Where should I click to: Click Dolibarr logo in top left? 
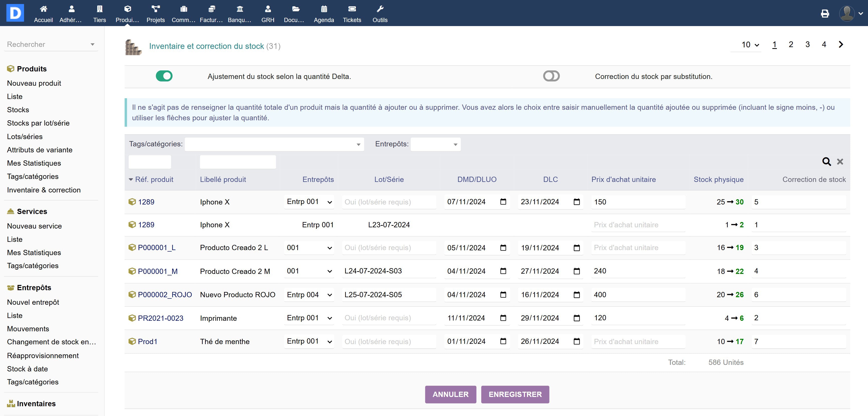coord(15,13)
